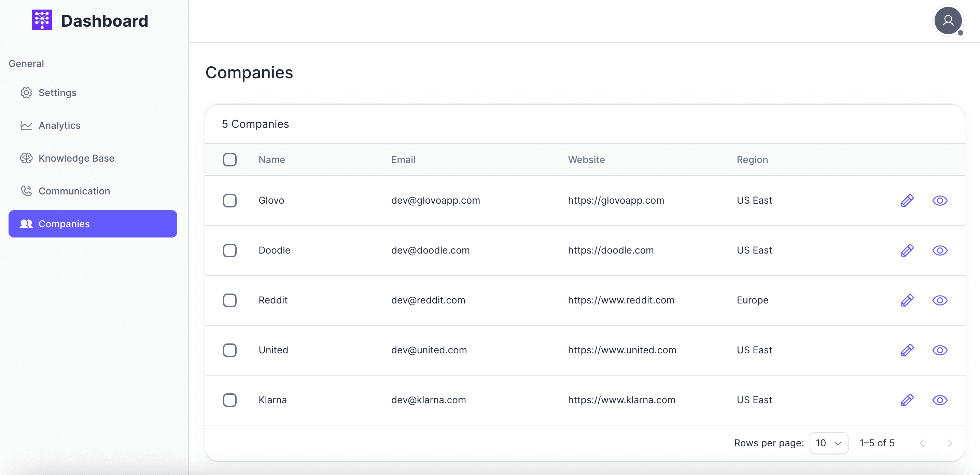The width and height of the screenshot is (980, 475).
Task: Edit the Klarna company with pencil icon
Action: coord(907,399)
